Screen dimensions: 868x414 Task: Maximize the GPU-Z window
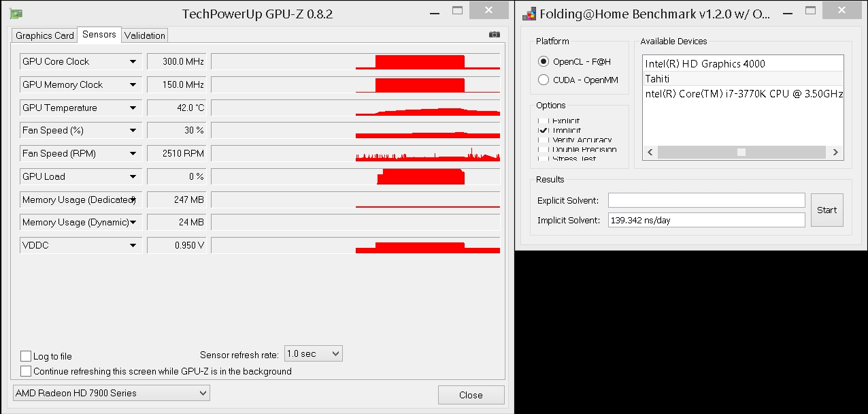point(457,11)
